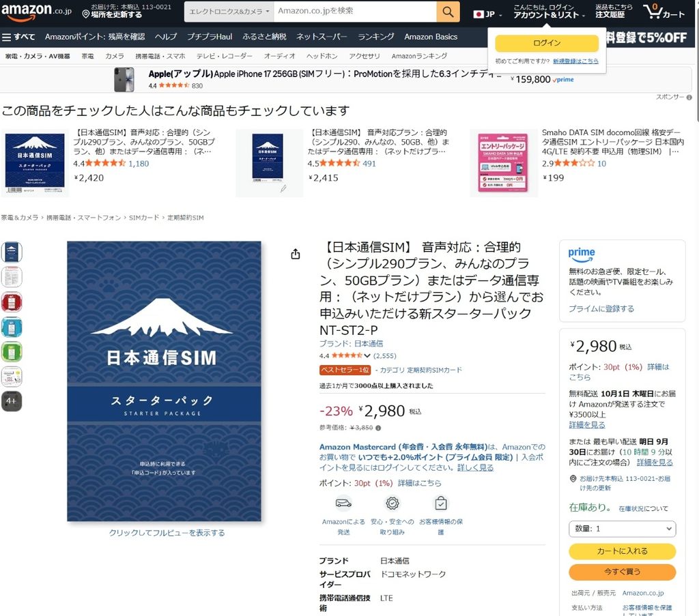Open プチプラHaul in navigation
This screenshot has height=616, width=699.
[210, 37]
